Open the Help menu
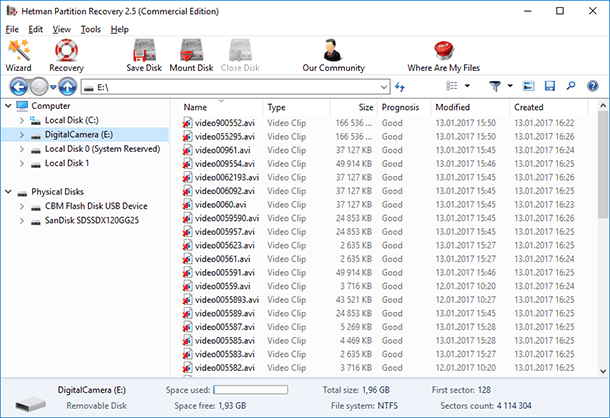Image resolution: width=610 pixels, height=418 pixels. 119,30
